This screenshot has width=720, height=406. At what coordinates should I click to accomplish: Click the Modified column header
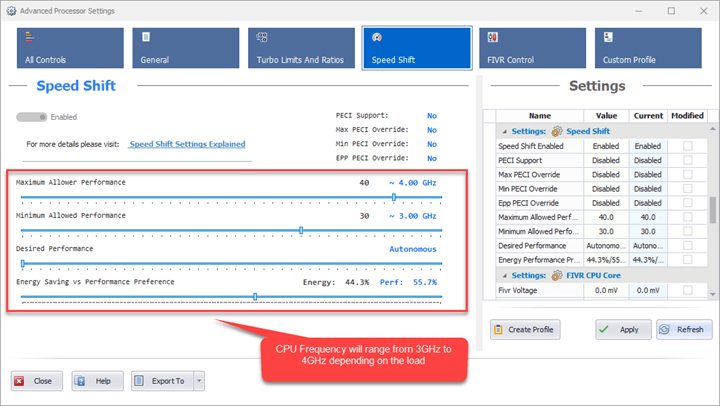687,116
